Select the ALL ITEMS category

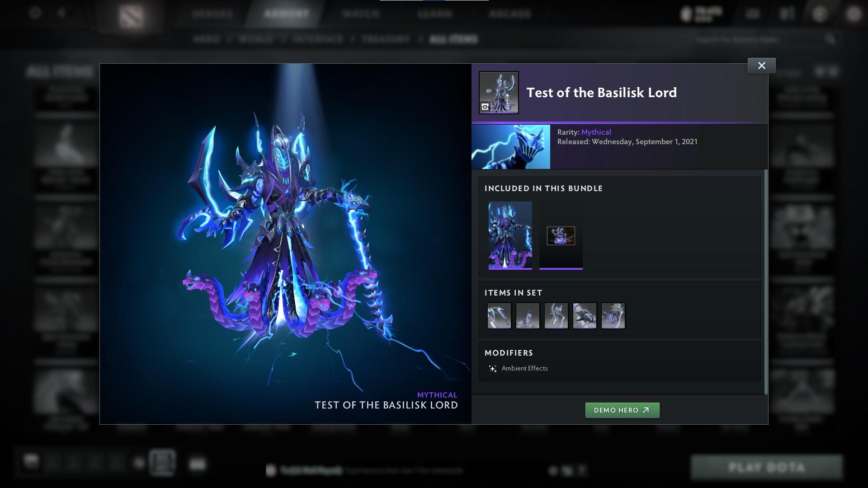click(x=454, y=39)
